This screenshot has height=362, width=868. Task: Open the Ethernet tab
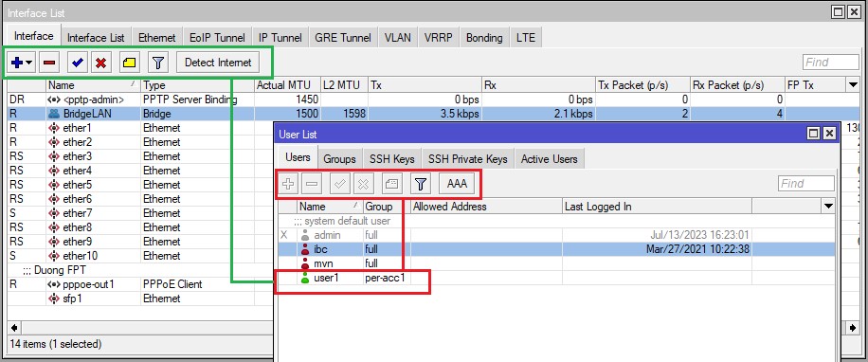[156, 38]
